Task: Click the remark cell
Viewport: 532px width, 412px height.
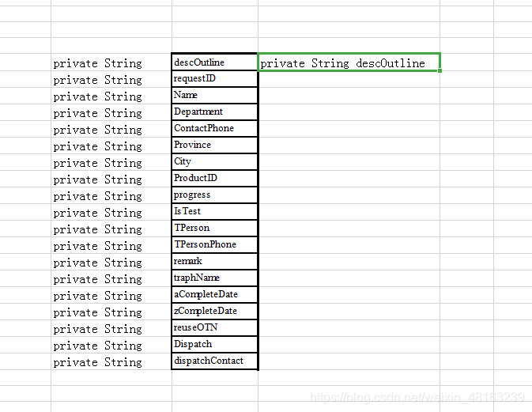Action: (214, 262)
